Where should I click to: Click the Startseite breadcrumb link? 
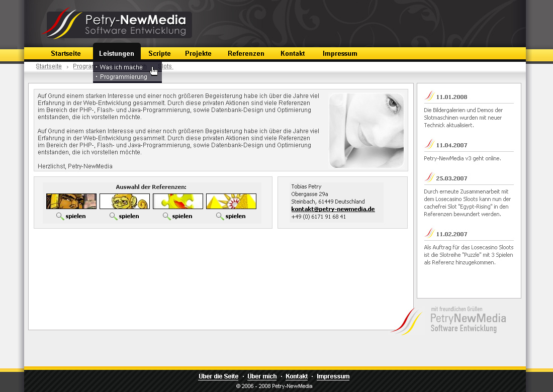pyautogui.click(x=49, y=66)
